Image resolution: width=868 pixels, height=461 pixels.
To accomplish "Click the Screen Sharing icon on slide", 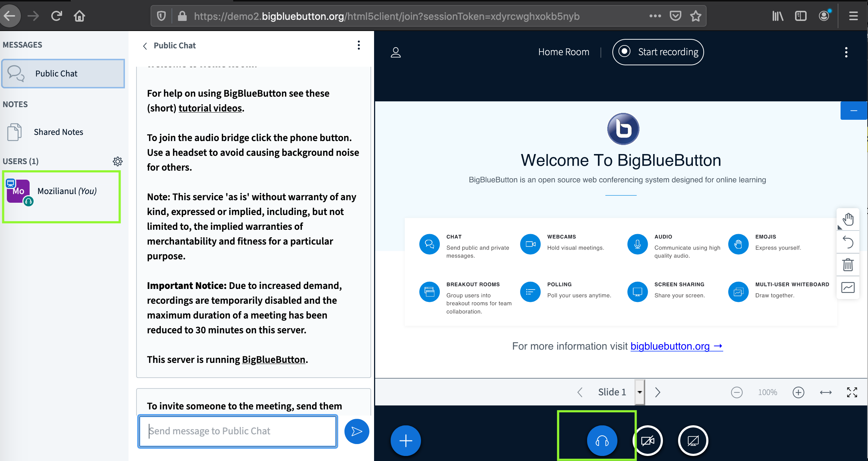I will (x=638, y=292).
